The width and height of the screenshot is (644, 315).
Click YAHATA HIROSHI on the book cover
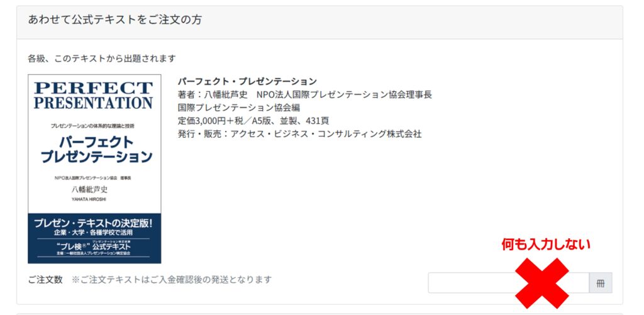[93, 199]
